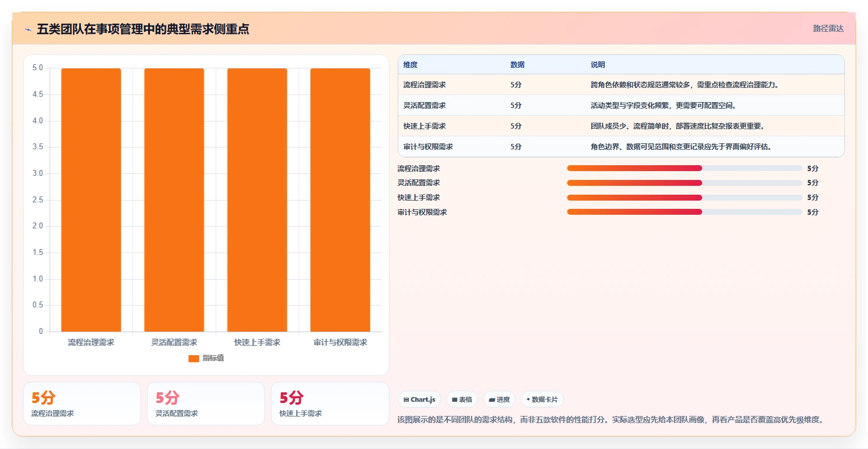Image resolution: width=868 pixels, height=449 pixels.
Task: Open the orange 5分 stat card 流程治理需求
Action: (x=82, y=404)
